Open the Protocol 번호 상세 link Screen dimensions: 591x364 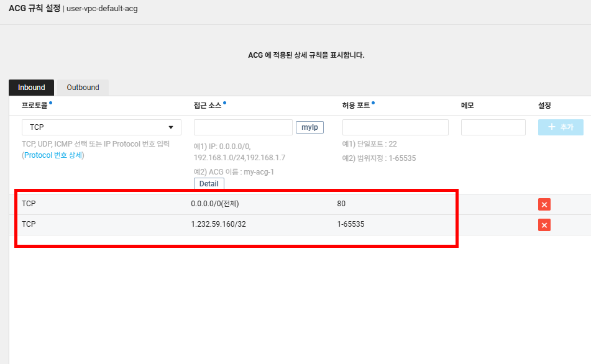pyautogui.click(x=53, y=155)
